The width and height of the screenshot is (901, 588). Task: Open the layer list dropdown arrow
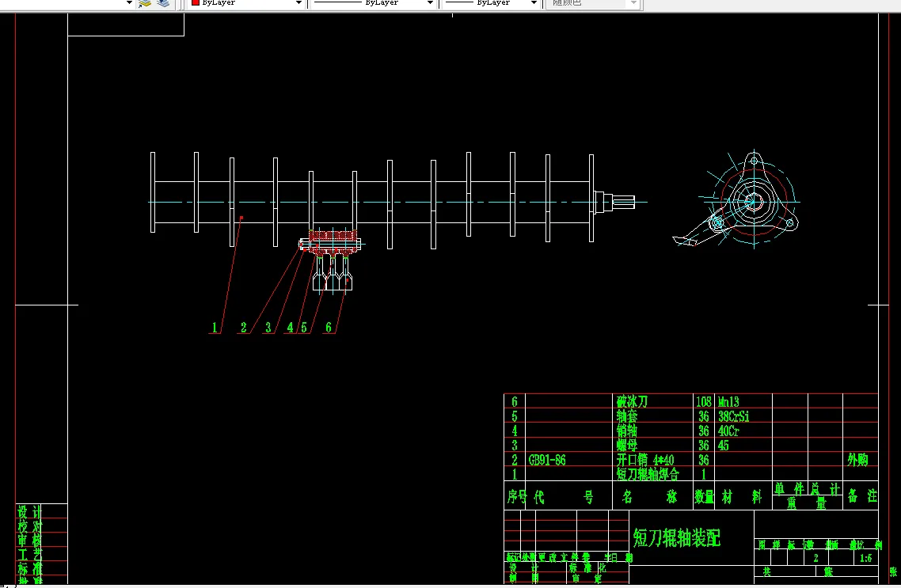coord(129,3)
